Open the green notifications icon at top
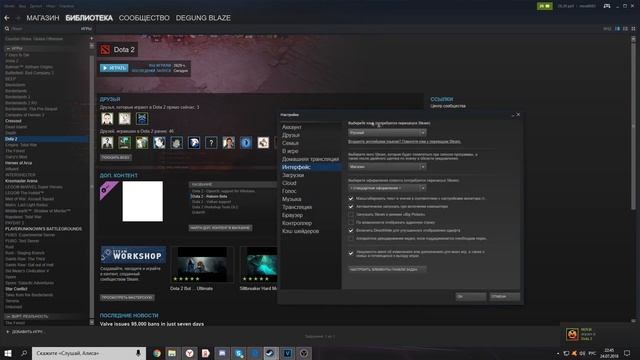Screen dimensions: 640x360 (545, 6)
